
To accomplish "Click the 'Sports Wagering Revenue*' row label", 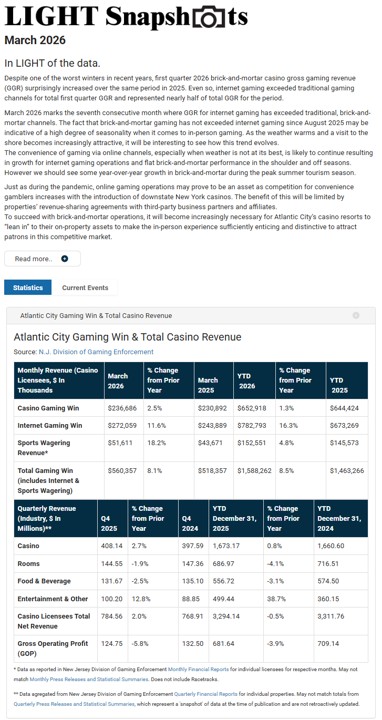I will (44, 448).
